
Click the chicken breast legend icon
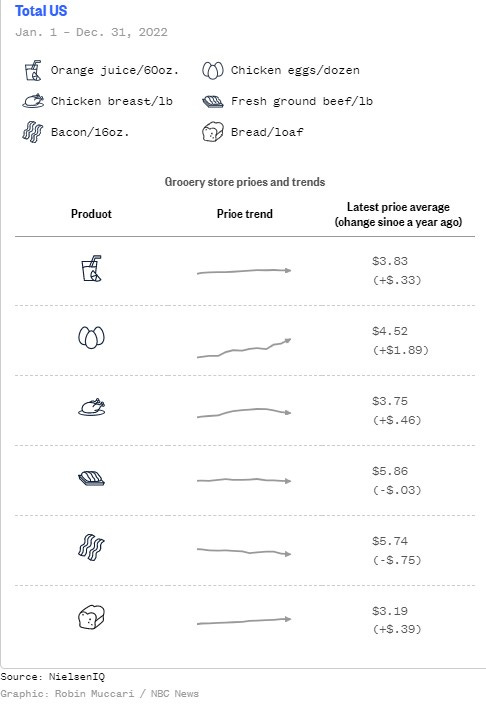[x=33, y=101]
